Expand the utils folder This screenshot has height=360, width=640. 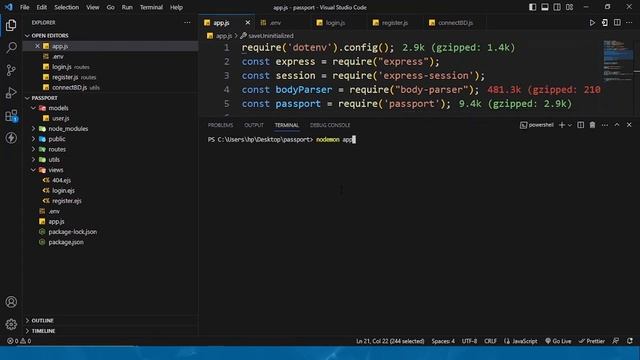[x=33, y=160]
